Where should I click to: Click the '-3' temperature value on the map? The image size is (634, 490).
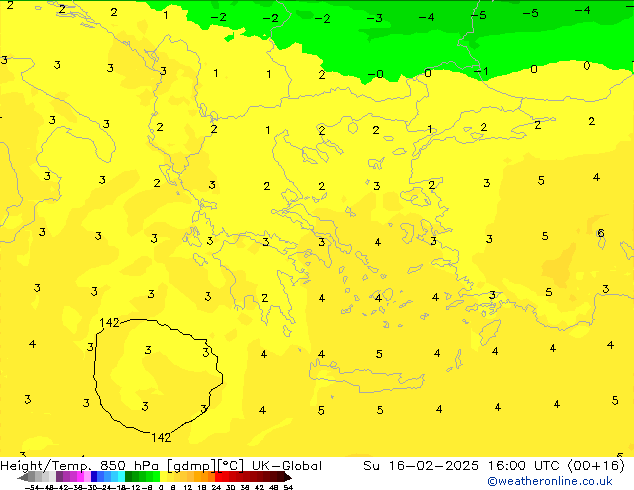[375, 18]
